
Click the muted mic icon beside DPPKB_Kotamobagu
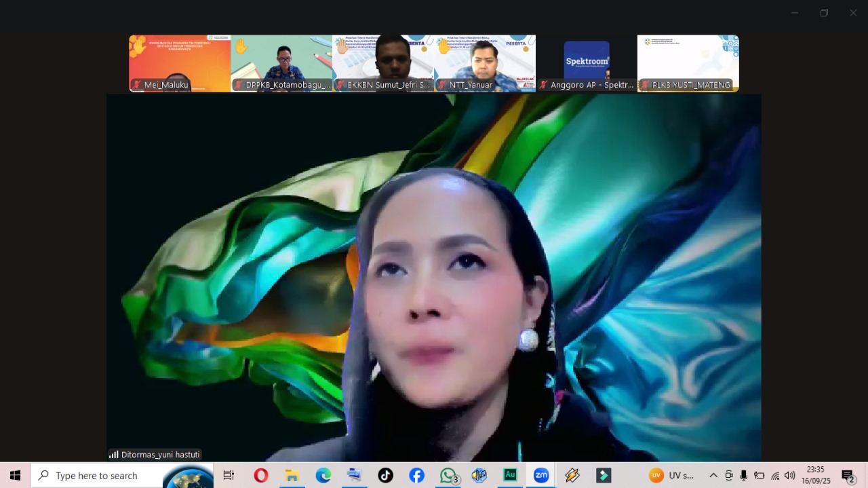(x=239, y=85)
